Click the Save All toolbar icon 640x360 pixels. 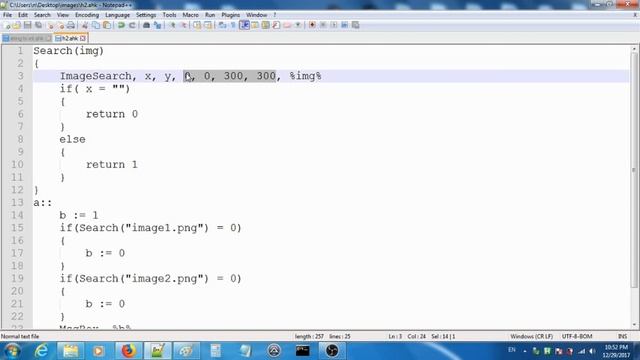[38, 25]
